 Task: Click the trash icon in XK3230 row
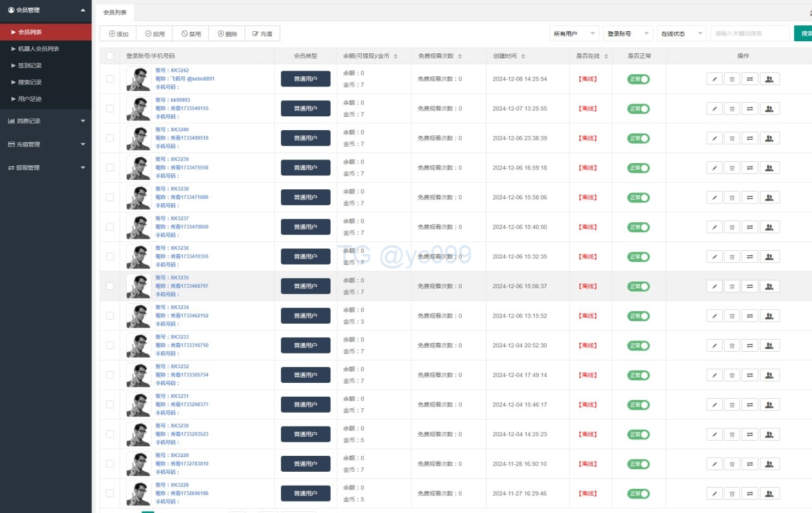coord(732,435)
